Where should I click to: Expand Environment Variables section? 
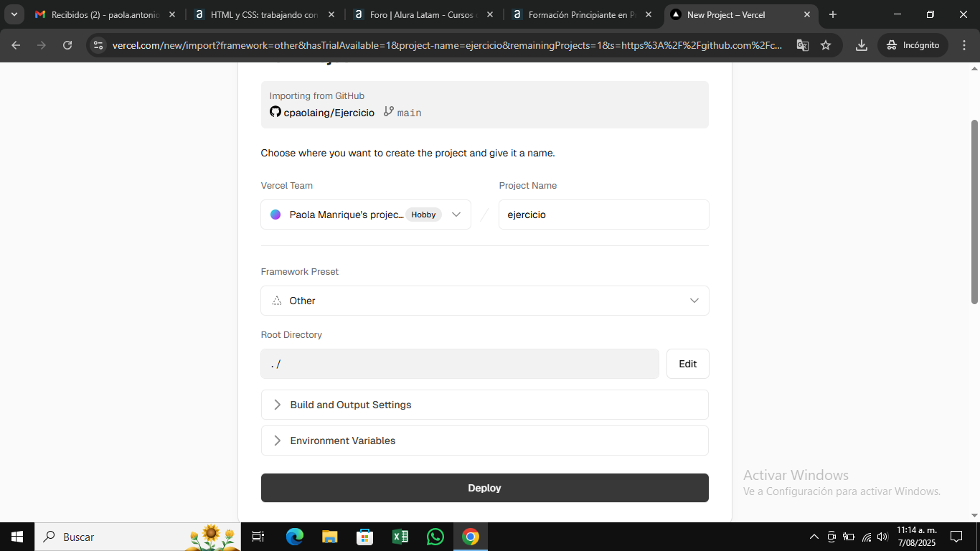coord(485,441)
